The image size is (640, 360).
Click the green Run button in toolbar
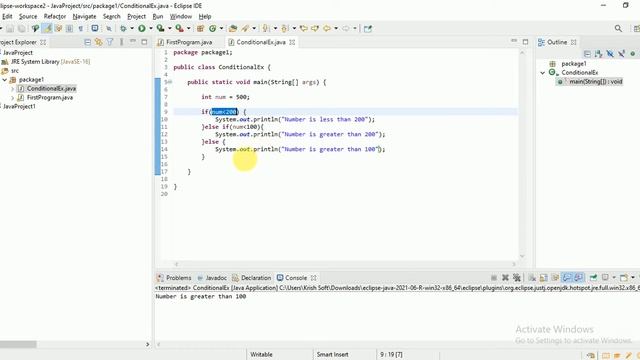click(142, 28)
